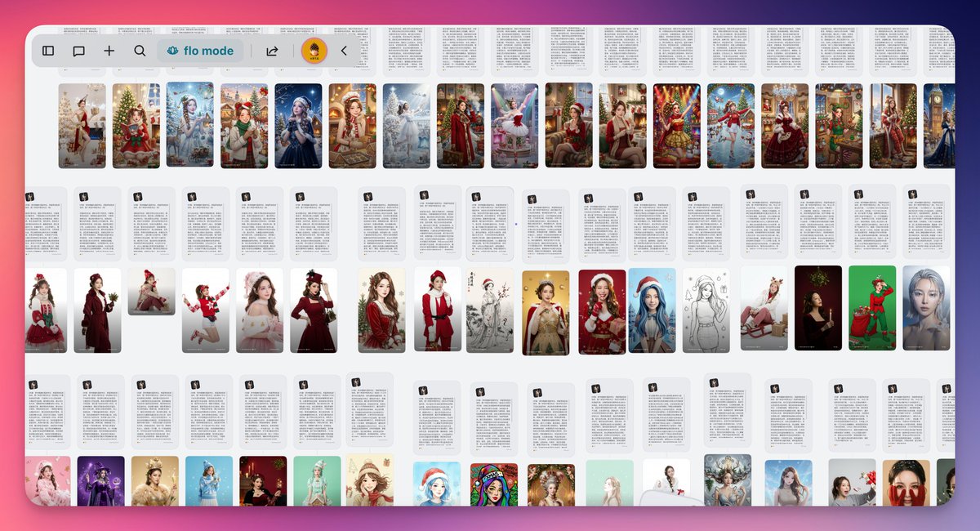Select elf girl in toy workshop image

click(x=838, y=125)
